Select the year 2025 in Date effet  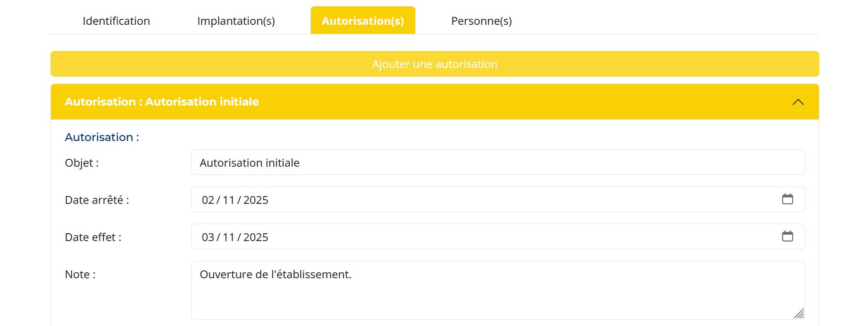tap(256, 237)
